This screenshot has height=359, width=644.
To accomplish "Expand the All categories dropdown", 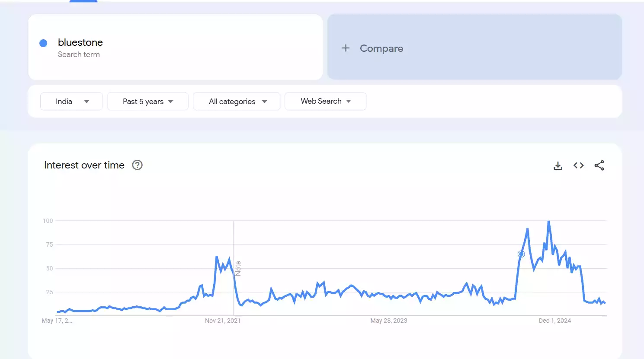I will pos(237,102).
